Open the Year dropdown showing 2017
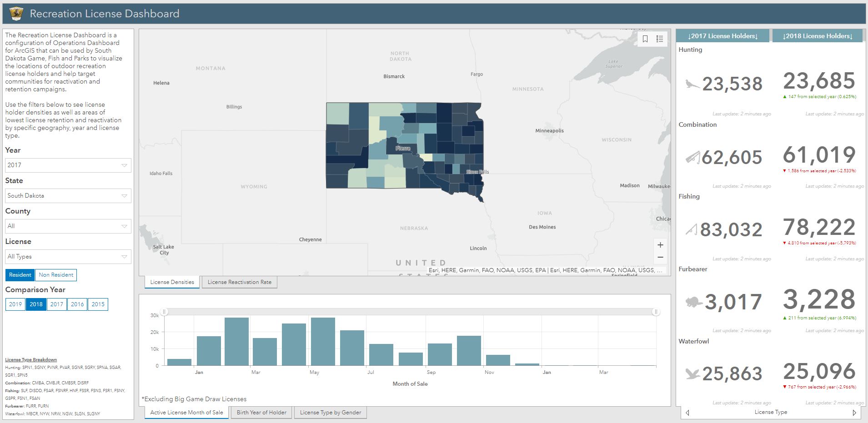 click(68, 165)
